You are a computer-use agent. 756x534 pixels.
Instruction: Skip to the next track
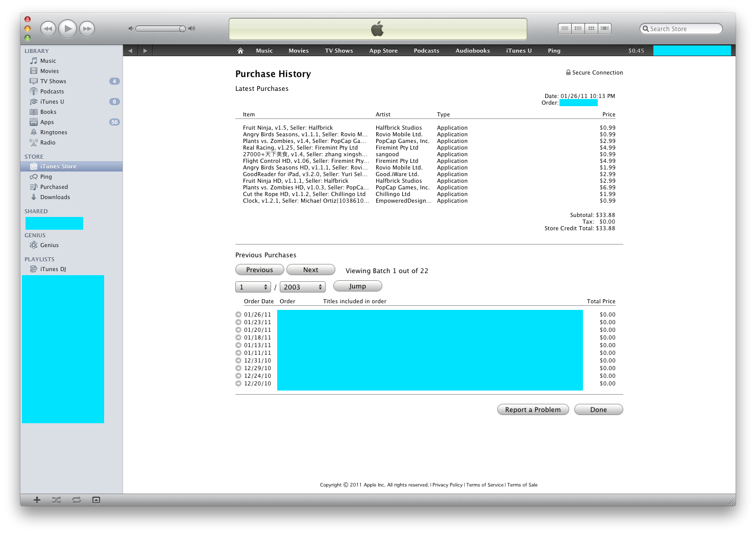pos(87,29)
